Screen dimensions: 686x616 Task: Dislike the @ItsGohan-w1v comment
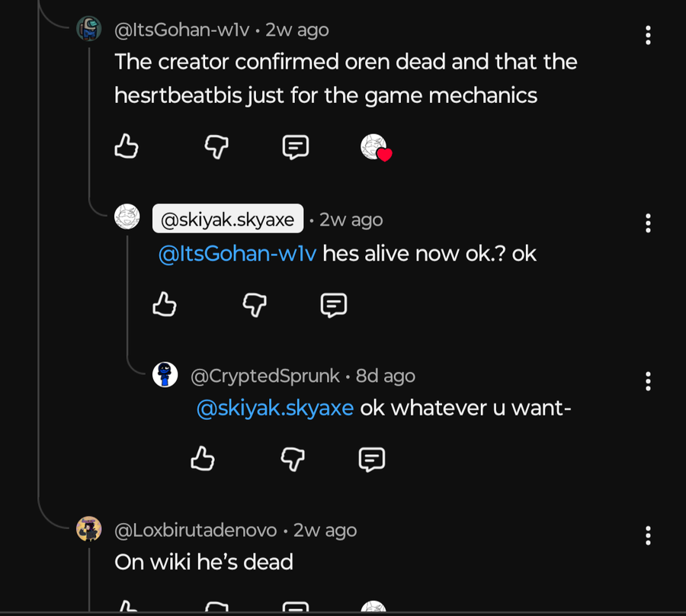[x=217, y=146]
